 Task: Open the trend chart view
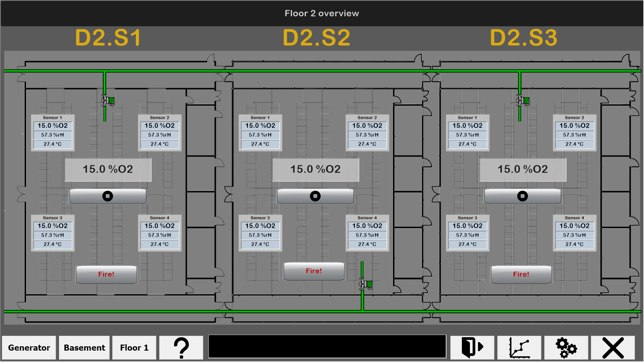pos(519,348)
